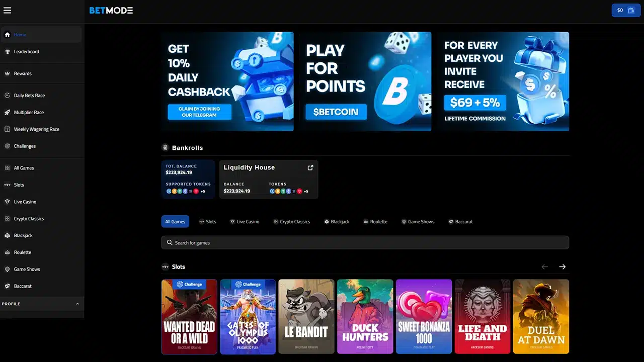Screen dimensions: 644x362
Task: Open Liquidity House external link icon
Action: click(x=310, y=167)
